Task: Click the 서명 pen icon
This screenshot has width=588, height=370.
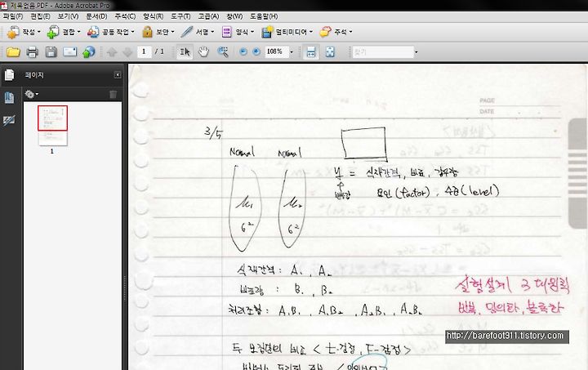Action: pyautogui.click(x=186, y=32)
